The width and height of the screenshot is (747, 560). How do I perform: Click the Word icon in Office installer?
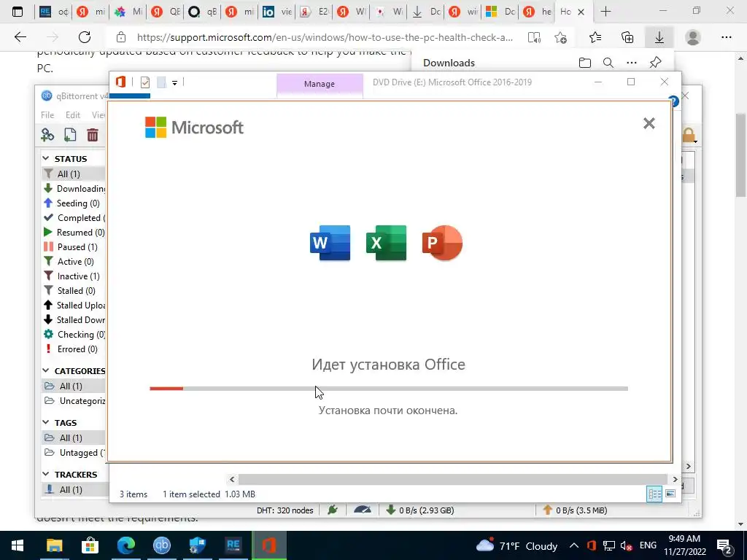pyautogui.click(x=330, y=243)
